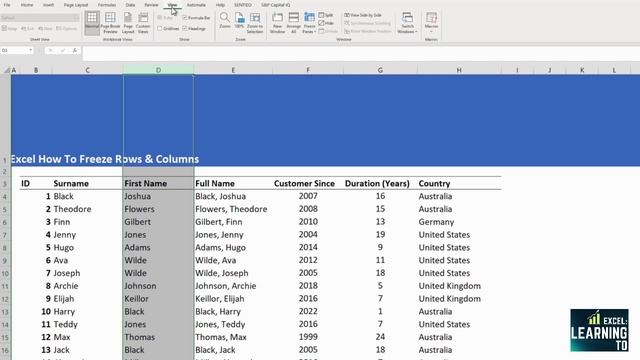Select column E header
The width and height of the screenshot is (640, 360).
coord(233,70)
